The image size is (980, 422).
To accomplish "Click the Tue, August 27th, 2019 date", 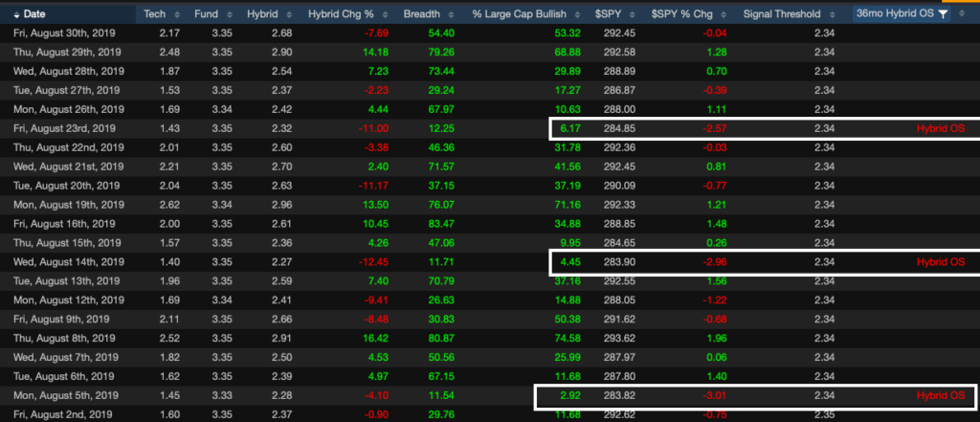I will [66, 90].
